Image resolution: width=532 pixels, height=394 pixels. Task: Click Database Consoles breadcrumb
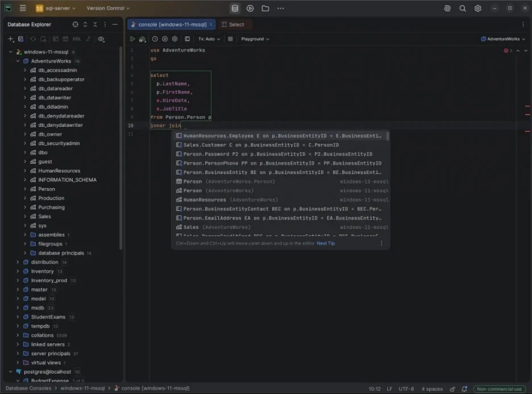[x=28, y=388]
